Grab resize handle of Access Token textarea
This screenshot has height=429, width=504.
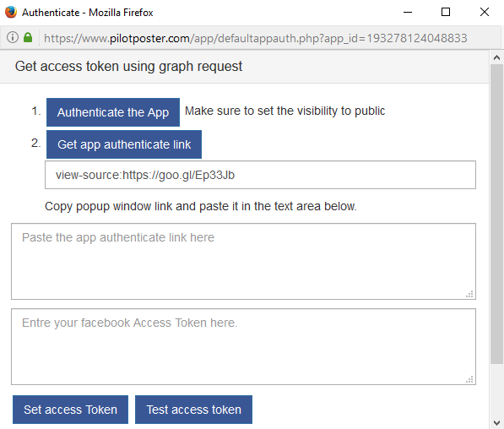click(469, 379)
